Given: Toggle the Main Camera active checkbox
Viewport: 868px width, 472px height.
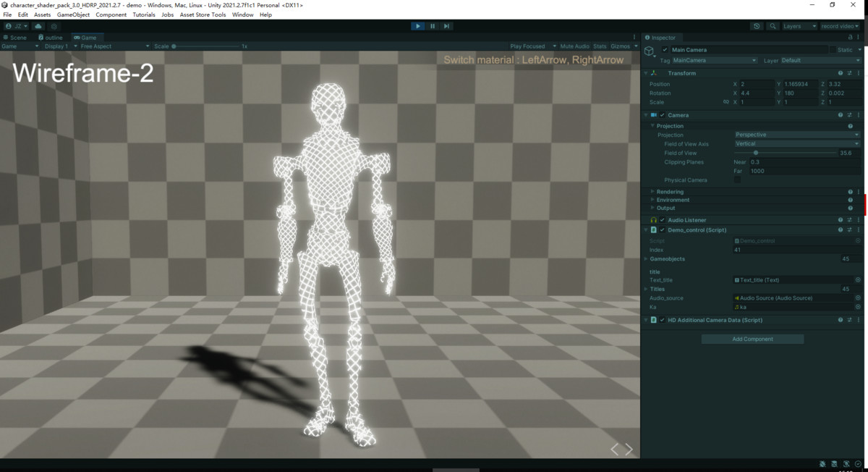Looking at the screenshot, I should click(x=663, y=49).
